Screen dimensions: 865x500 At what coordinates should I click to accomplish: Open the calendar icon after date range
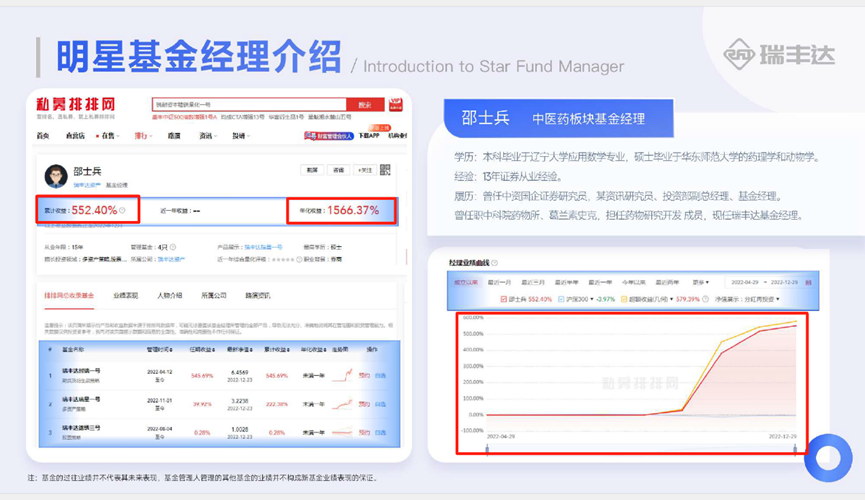pyautogui.click(x=809, y=283)
